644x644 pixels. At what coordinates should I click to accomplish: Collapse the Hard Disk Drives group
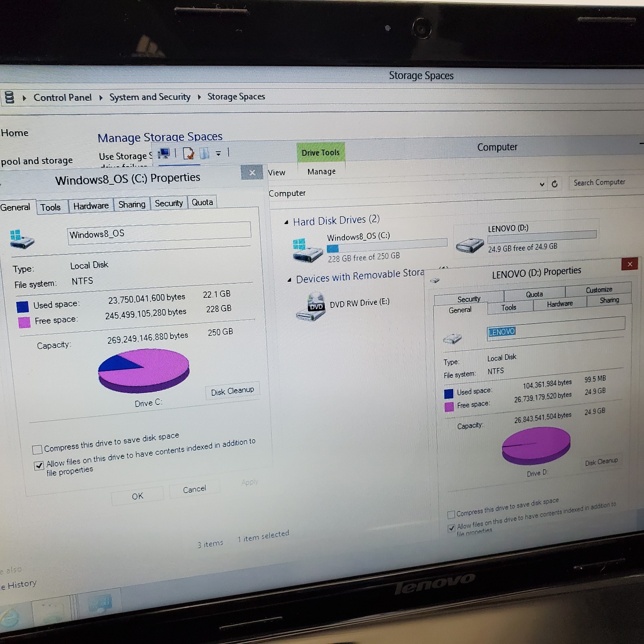click(x=286, y=222)
